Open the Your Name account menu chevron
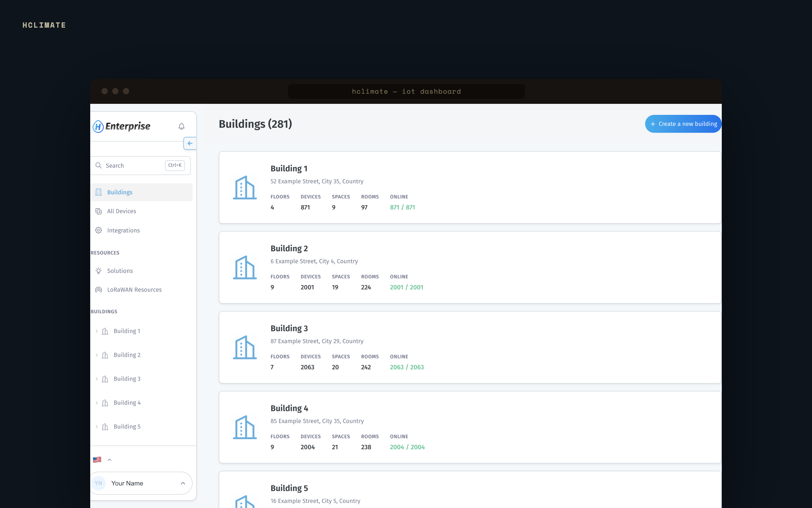The height and width of the screenshot is (508, 812). pos(183,483)
